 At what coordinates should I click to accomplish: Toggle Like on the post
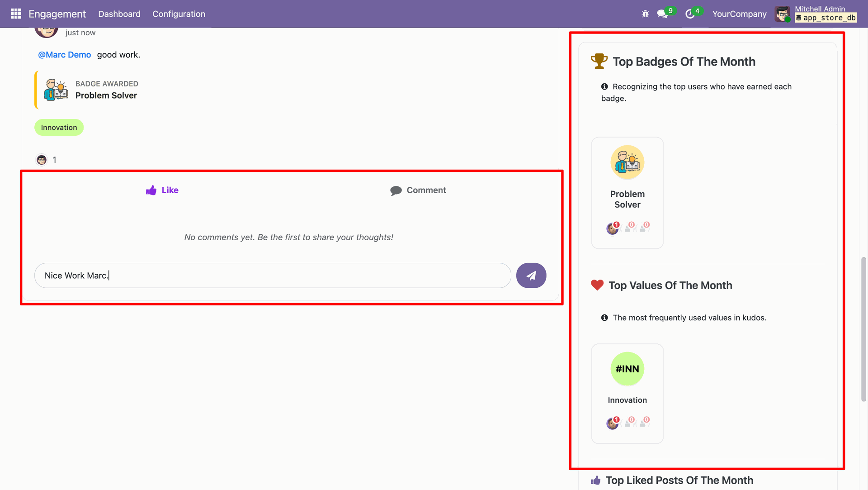(162, 190)
